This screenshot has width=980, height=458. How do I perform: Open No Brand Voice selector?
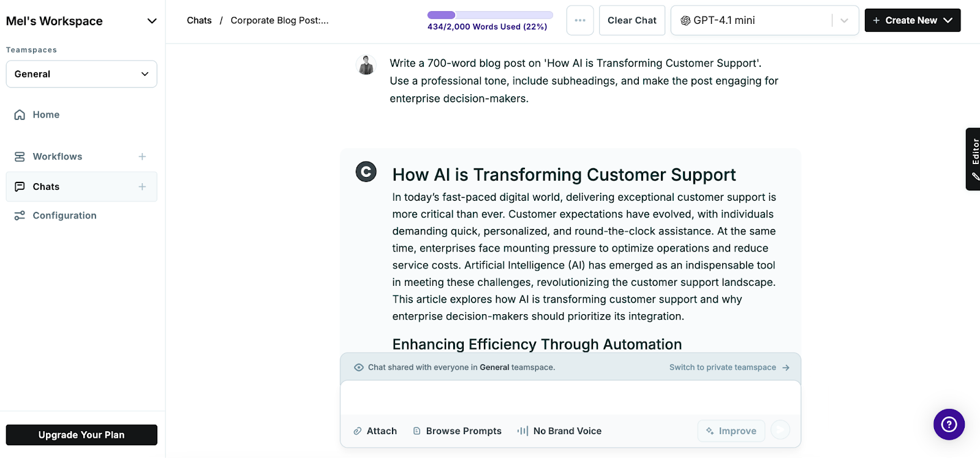(560, 431)
